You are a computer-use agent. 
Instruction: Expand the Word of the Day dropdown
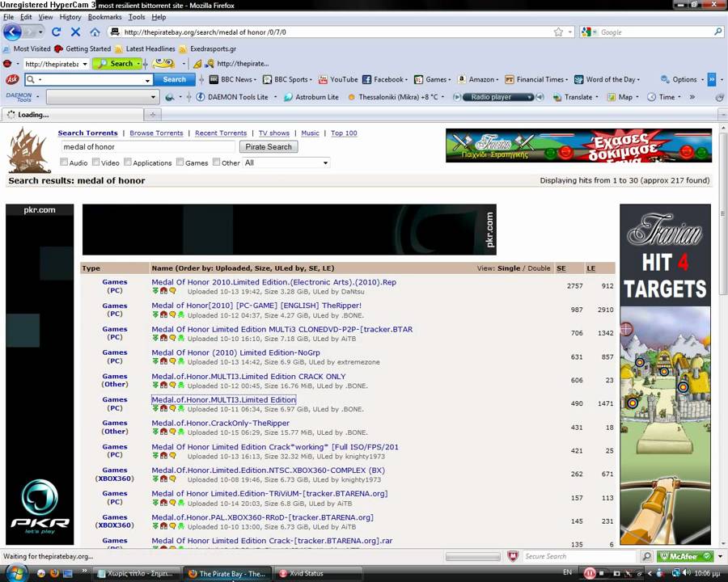[x=638, y=80]
